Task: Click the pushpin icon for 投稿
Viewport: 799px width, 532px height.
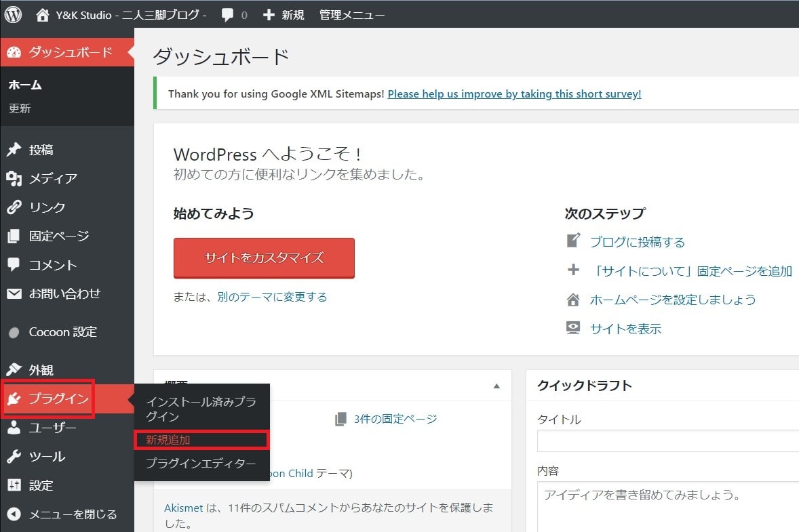Action: pos(14,150)
